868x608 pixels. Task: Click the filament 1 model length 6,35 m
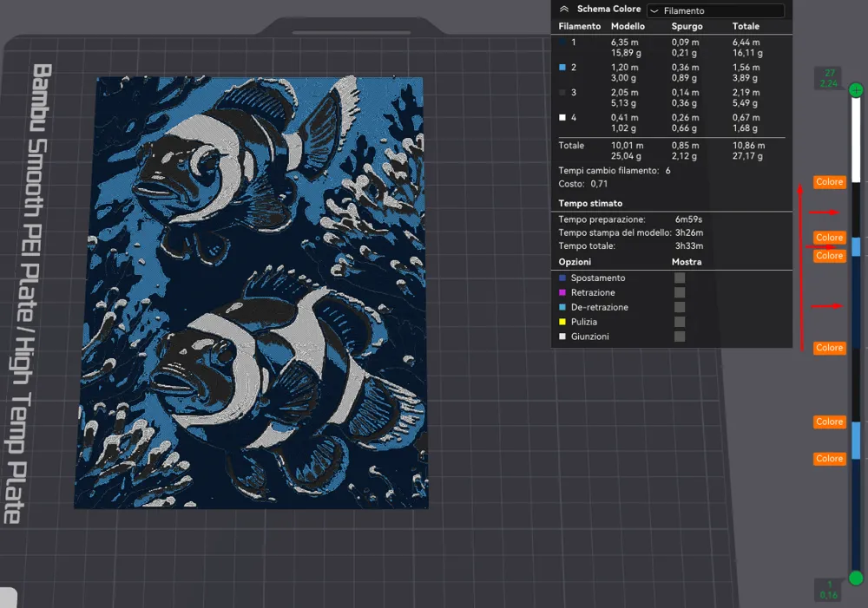[x=624, y=42]
